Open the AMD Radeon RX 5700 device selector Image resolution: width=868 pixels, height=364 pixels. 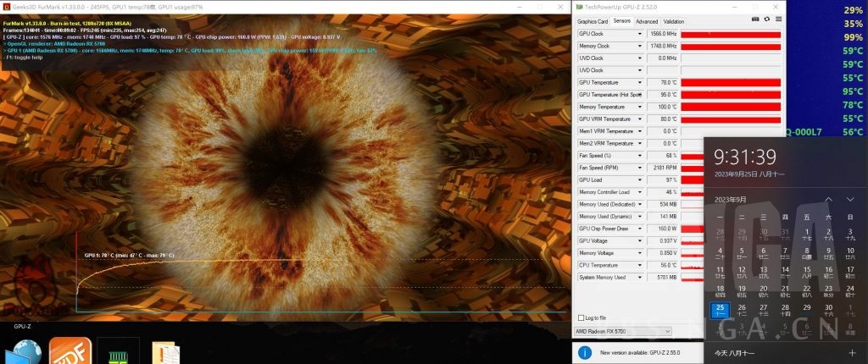[x=623, y=330]
